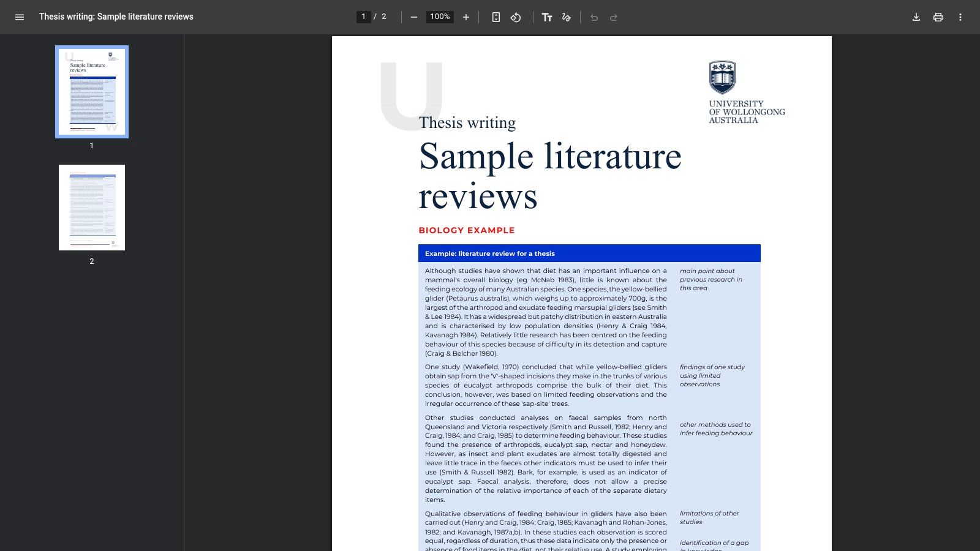The width and height of the screenshot is (980, 551).
Task: Click 'Example: literature review for a thesis' banner
Action: (589, 253)
